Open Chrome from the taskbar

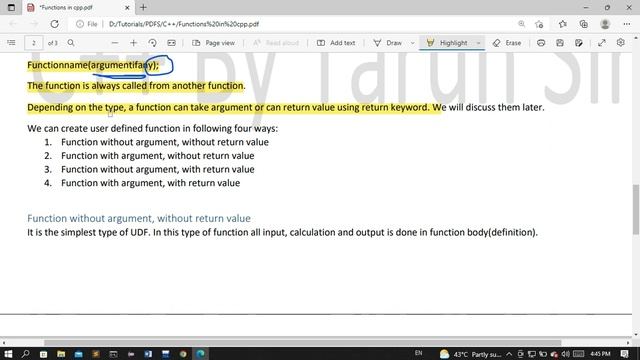(183, 354)
